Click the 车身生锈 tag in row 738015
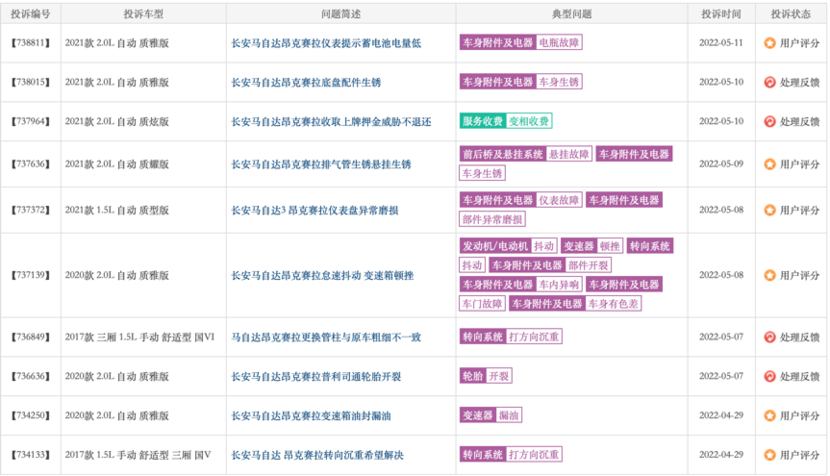Image resolution: width=830 pixels, height=476 pixels. pyautogui.click(x=559, y=82)
